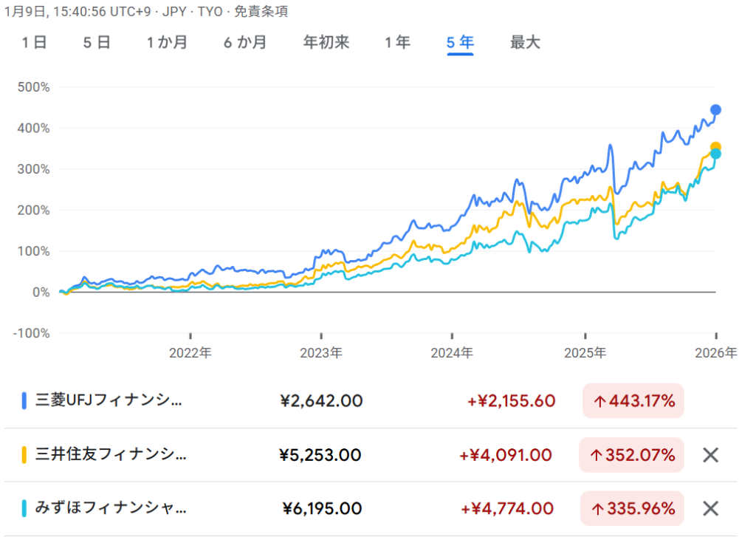Click the 443.17% gain badge
The image size is (756, 537).
(633, 401)
